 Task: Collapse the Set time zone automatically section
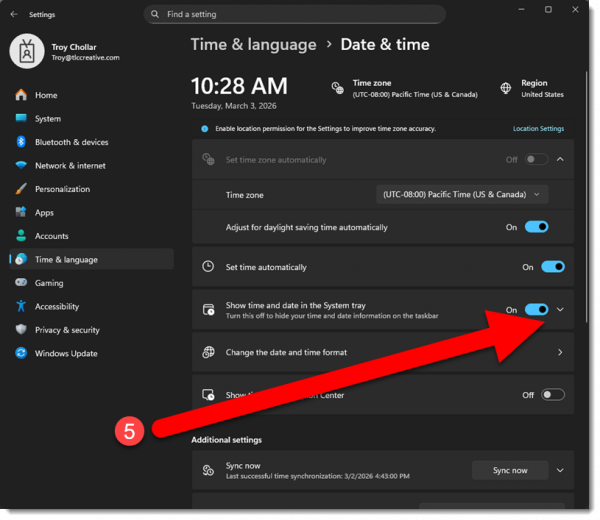point(560,159)
